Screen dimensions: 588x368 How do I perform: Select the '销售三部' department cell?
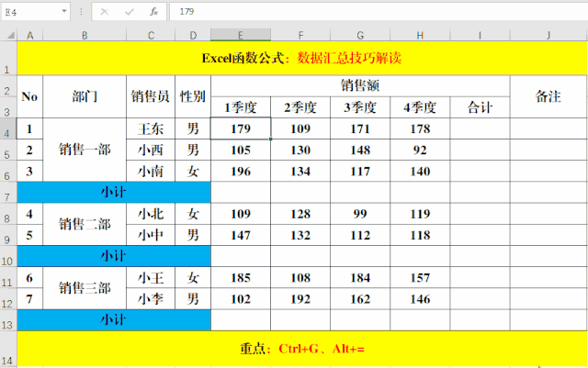click(x=85, y=288)
